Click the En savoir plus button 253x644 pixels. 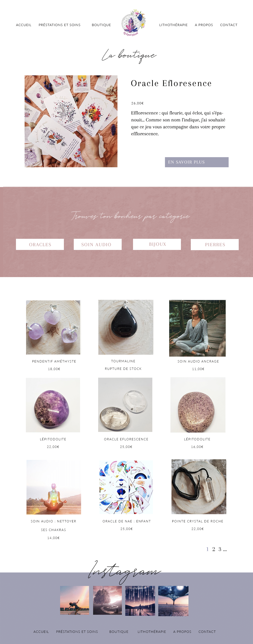pos(196,162)
